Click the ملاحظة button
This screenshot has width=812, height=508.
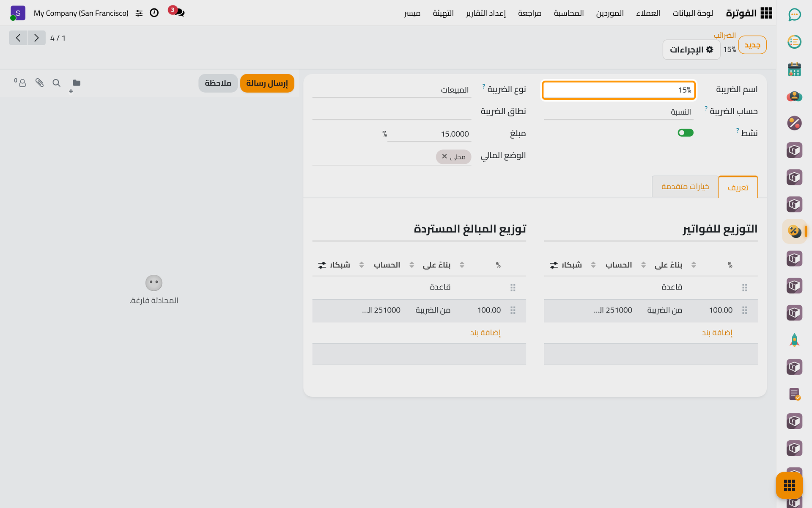pos(218,83)
